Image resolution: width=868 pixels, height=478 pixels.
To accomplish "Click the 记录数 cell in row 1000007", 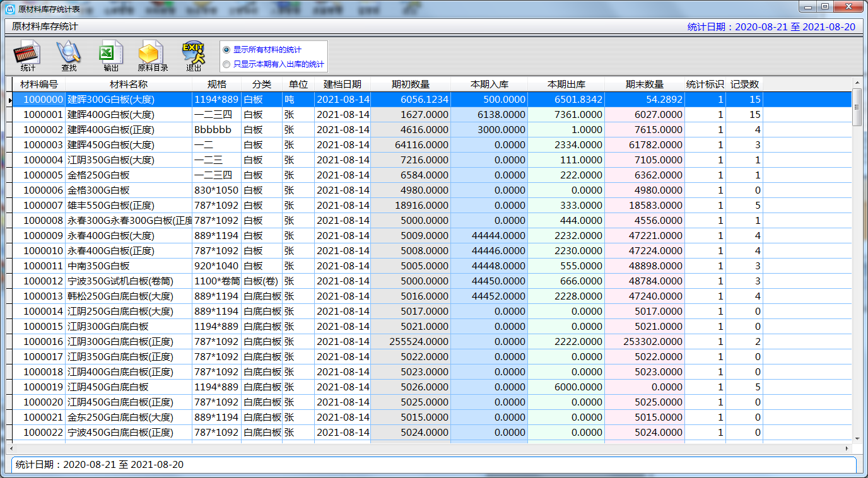I will [x=744, y=206].
